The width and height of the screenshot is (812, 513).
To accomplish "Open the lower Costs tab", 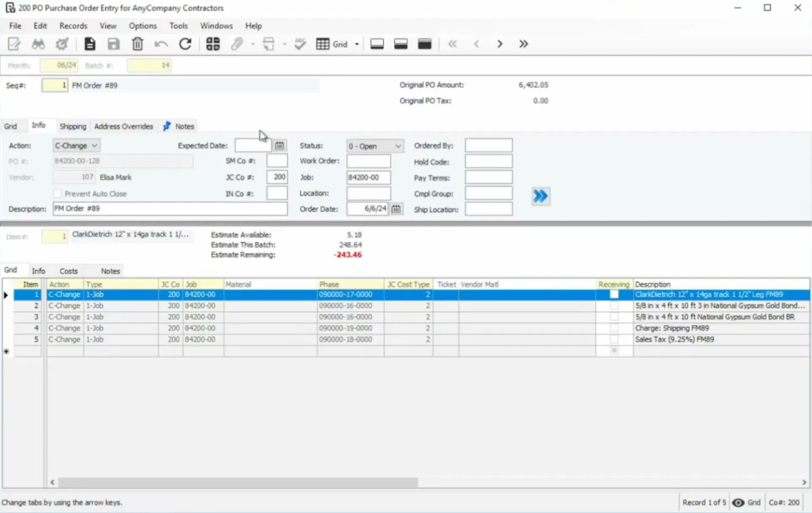I will point(69,271).
